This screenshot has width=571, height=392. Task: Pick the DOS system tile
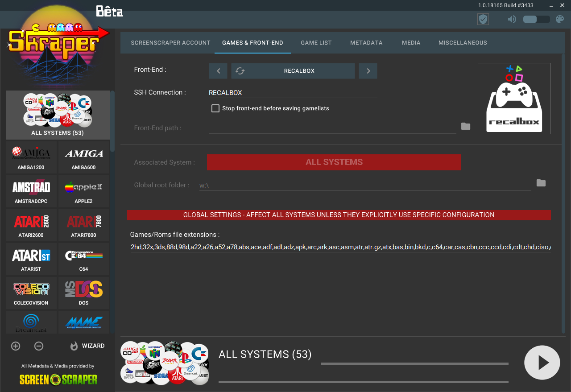84,293
